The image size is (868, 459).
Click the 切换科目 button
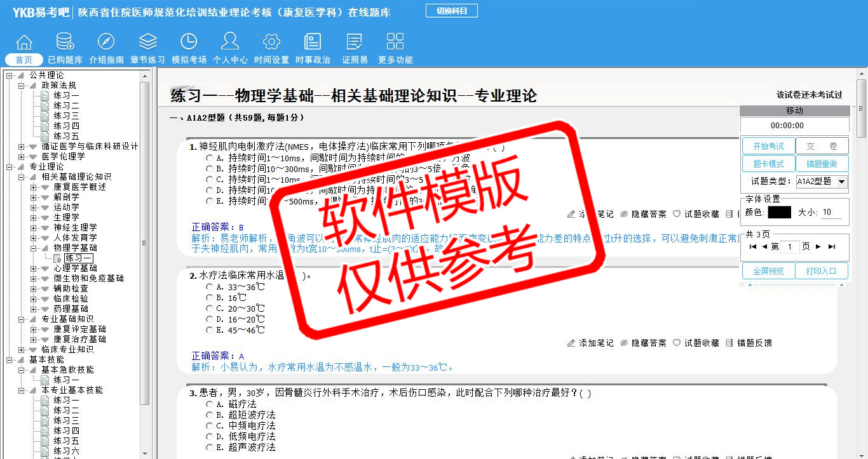(451, 11)
